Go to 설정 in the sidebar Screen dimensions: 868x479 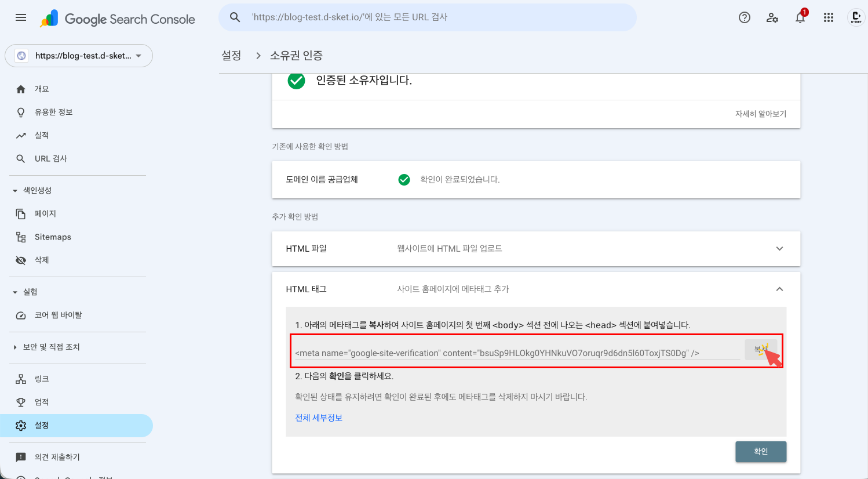(x=41, y=425)
